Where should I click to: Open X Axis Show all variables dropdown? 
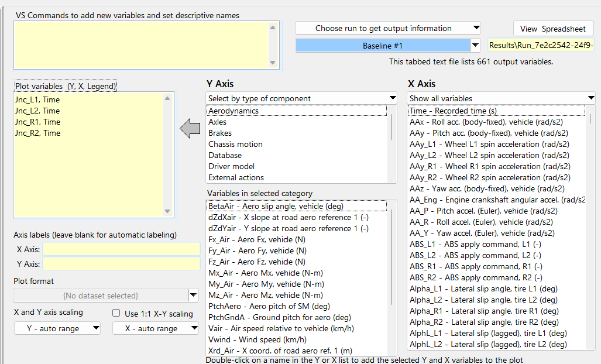pyautogui.click(x=502, y=98)
